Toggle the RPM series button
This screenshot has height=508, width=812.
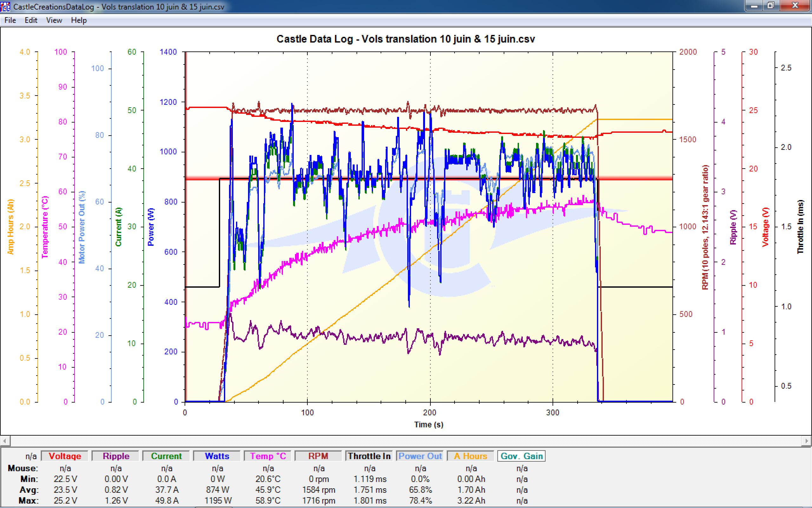pos(318,456)
